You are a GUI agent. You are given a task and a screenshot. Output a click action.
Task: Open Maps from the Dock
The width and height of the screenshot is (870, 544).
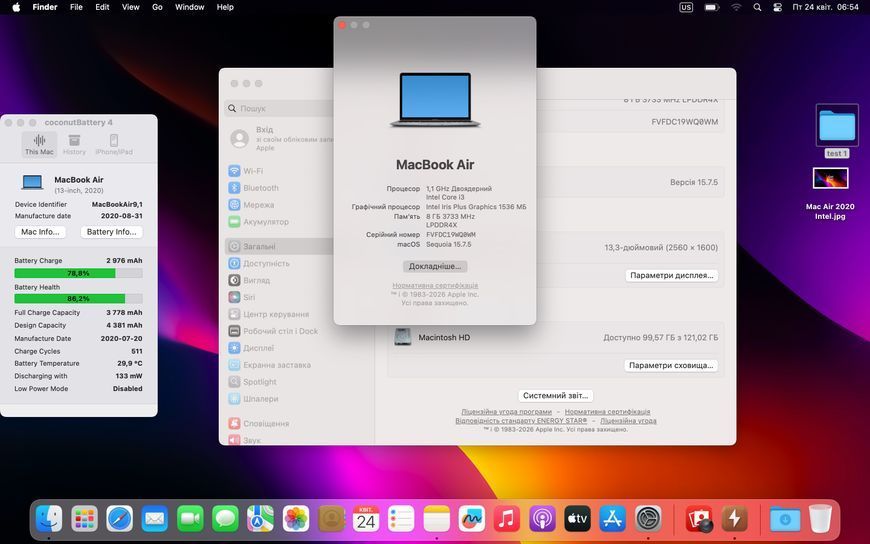(x=261, y=519)
